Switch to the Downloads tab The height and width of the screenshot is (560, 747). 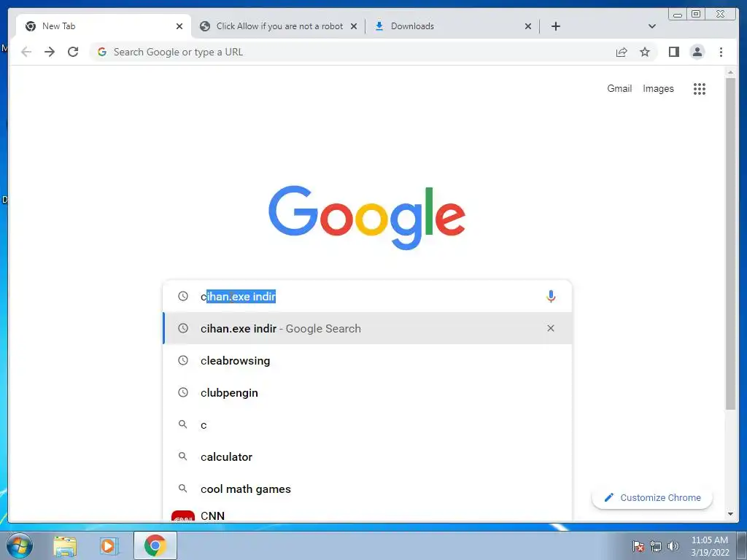(x=452, y=26)
